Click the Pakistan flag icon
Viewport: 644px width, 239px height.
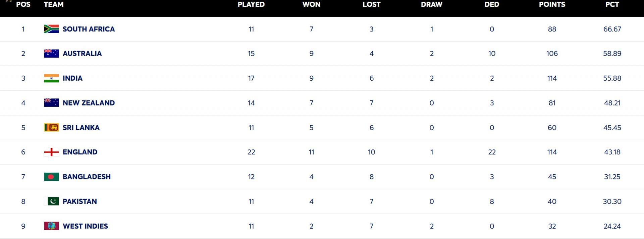coord(51,201)
